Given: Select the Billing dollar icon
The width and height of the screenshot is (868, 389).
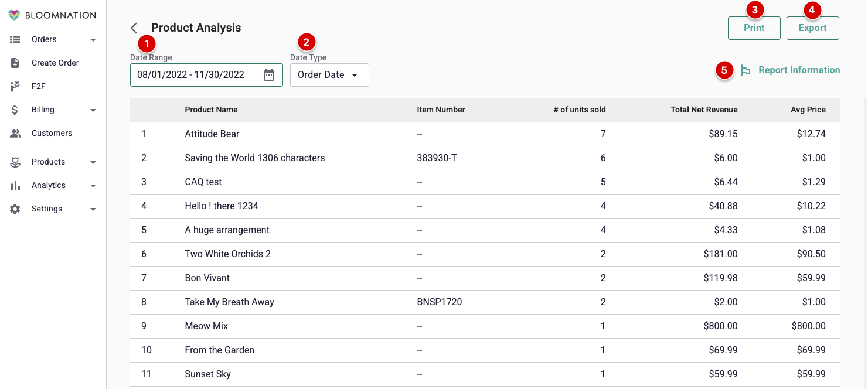Looking at the screenshot, I should tap(16, 110).
